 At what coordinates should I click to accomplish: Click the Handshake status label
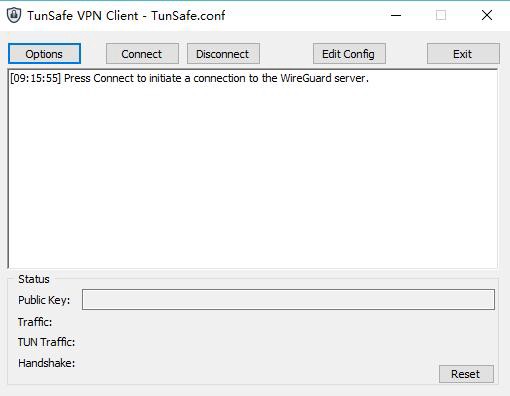pos(47,363)
